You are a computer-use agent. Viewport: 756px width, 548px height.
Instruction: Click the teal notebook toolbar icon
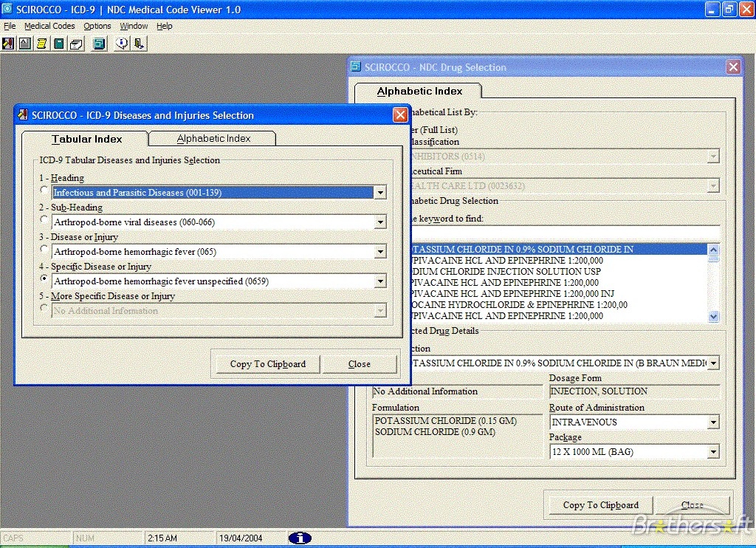[x=58, y=44]
